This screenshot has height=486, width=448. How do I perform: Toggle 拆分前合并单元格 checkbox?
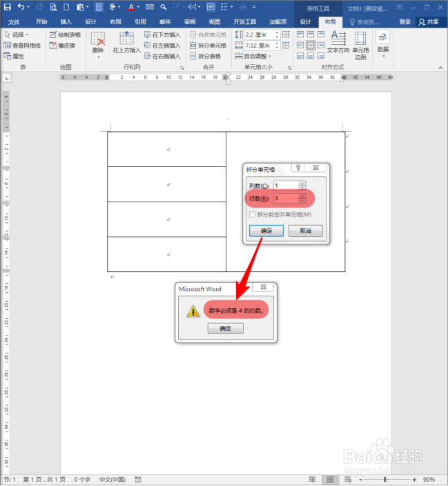point(253,215)
